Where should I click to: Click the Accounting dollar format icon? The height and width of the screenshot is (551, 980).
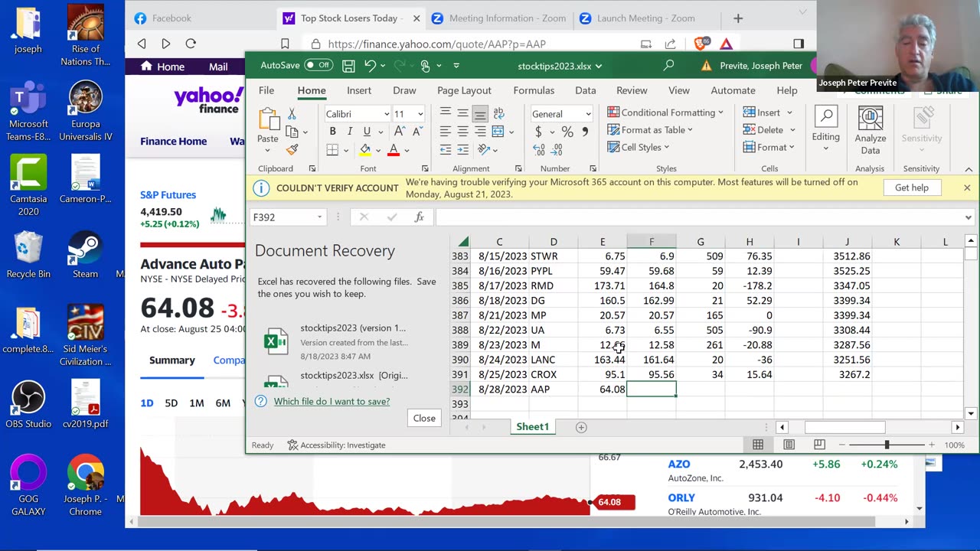[x=538, y=132]
